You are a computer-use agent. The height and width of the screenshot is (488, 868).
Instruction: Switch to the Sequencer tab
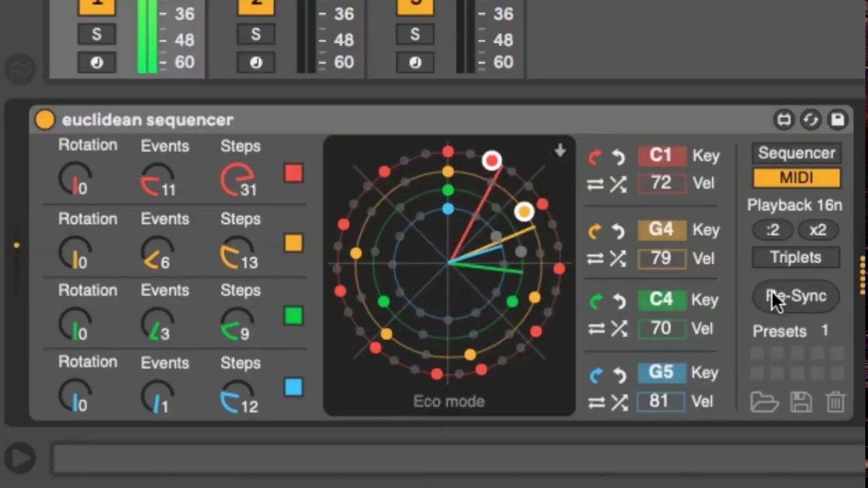click(796, 153)
